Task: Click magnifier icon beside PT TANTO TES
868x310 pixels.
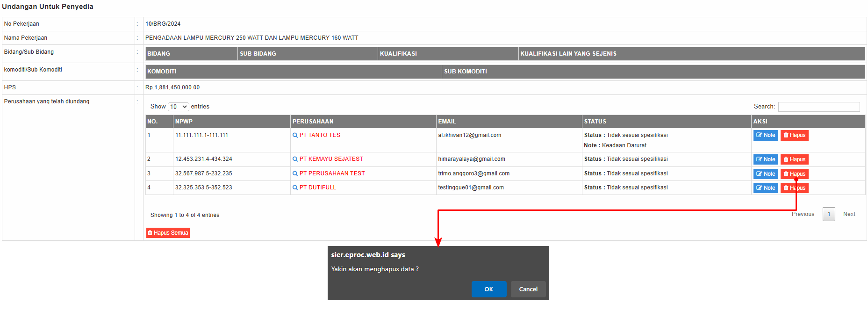Action: 295,135
